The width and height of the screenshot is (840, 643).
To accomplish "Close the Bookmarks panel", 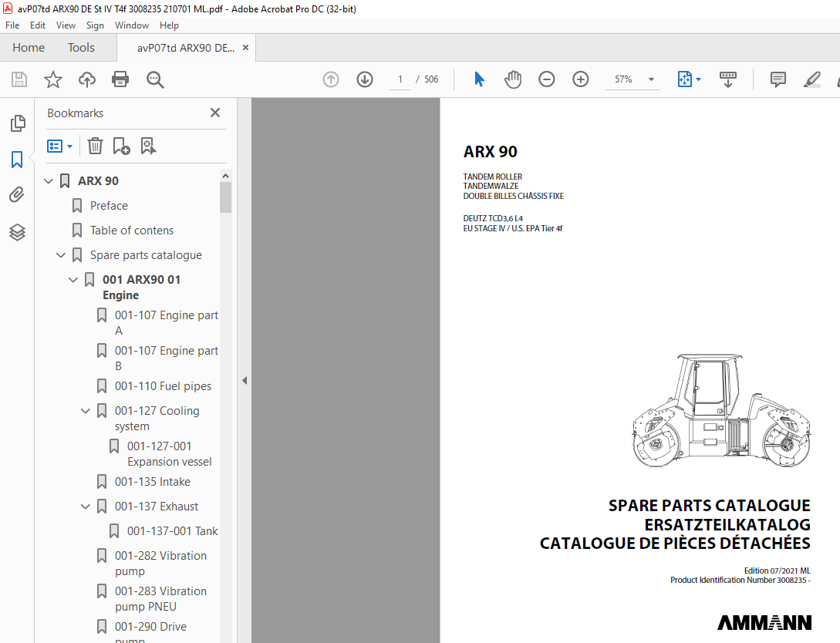I will [215, 113].
